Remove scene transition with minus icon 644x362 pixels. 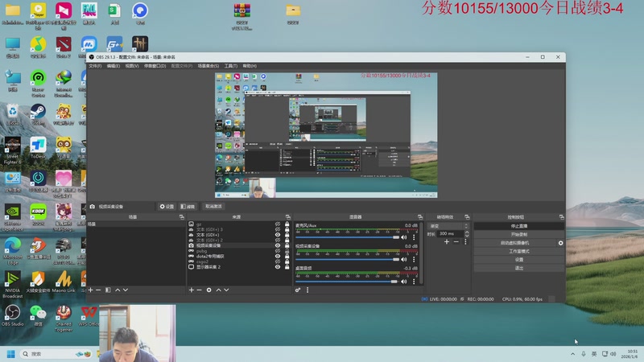pyautogui.click(x=456, y=242)
